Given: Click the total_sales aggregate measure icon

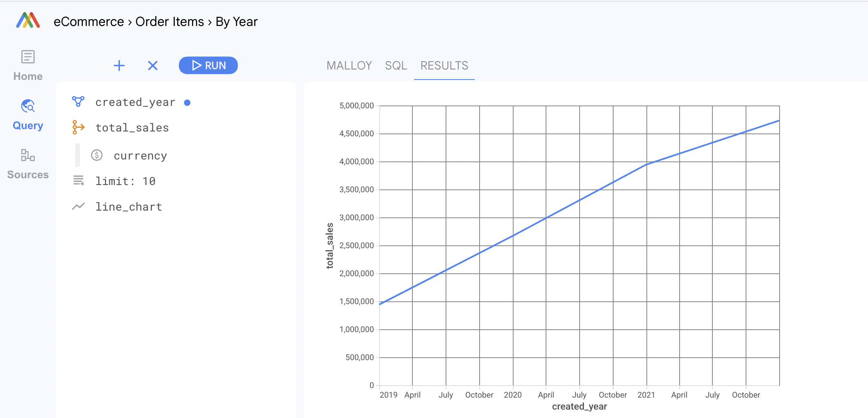Looking at the screenshot, I should [78, 127].
